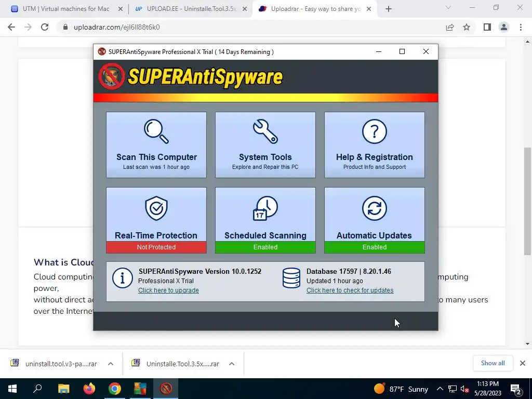Go forward in browser history
The height and width of the screenshot is (399, 532).
click(28, 27)
